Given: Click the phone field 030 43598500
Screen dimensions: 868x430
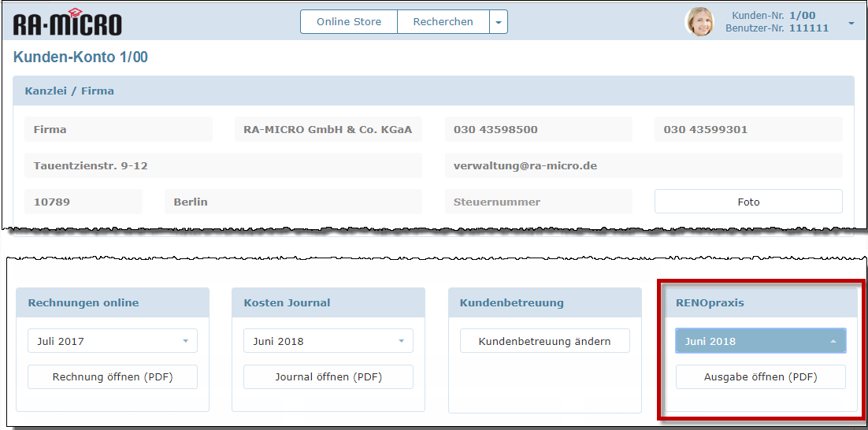Looking at the screenshot, I should pos(539,129).
